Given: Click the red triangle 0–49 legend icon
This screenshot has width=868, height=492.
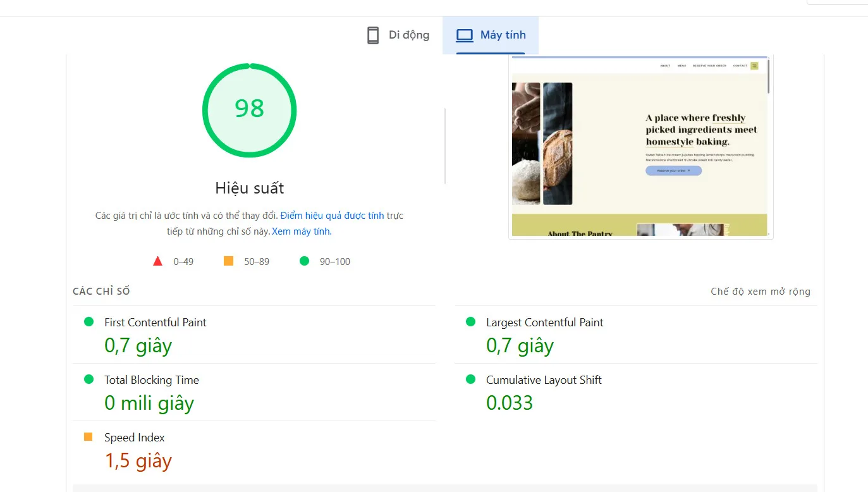Looking at the screenshot, I should 157,261.
